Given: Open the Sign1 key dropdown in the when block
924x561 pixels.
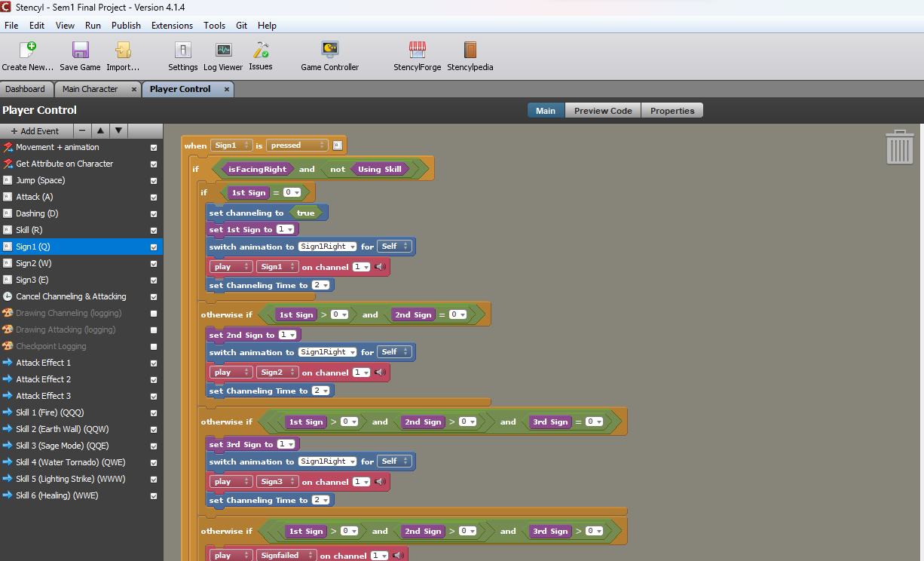Looking at the screenshot, I should [231, 146].
